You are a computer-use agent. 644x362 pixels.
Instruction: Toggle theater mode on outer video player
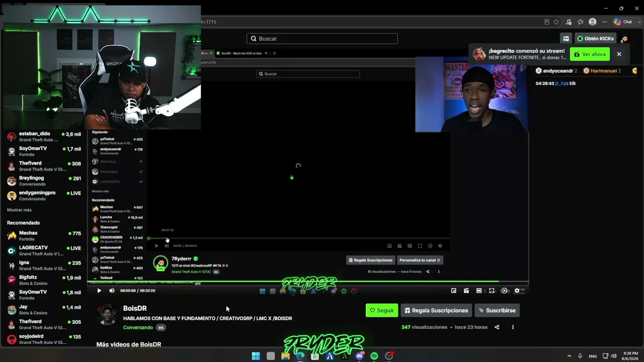(479, 291)
